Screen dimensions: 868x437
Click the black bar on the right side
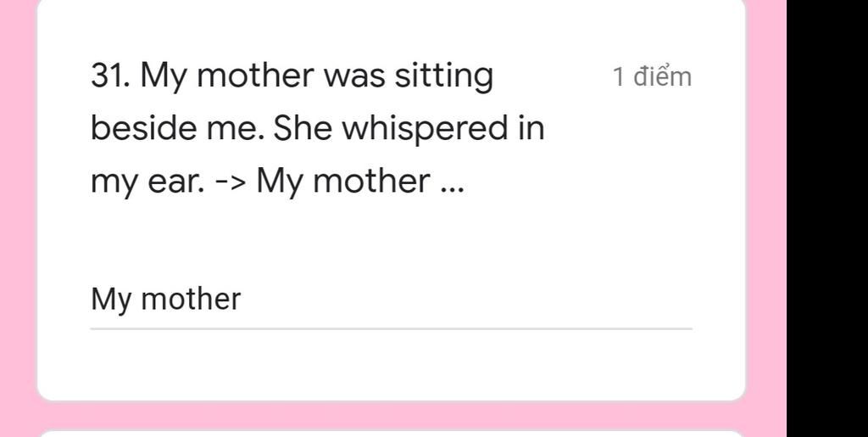click(x=827, y=218)
